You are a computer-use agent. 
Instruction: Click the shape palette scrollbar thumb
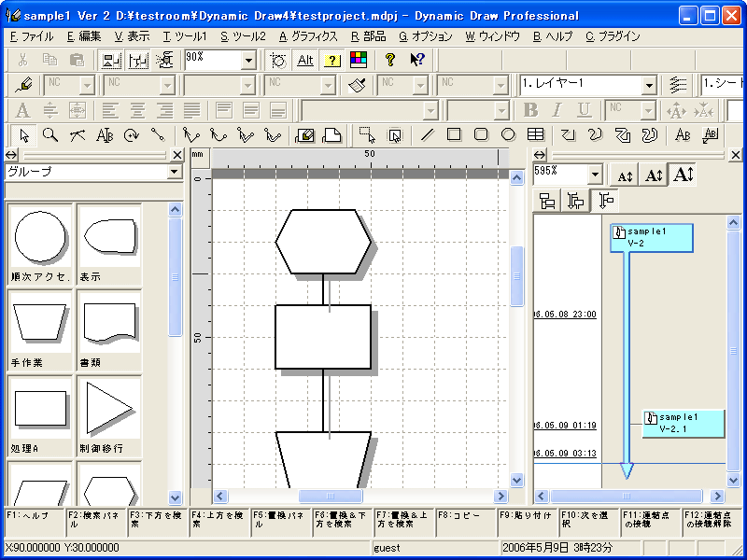click(176, 277)
